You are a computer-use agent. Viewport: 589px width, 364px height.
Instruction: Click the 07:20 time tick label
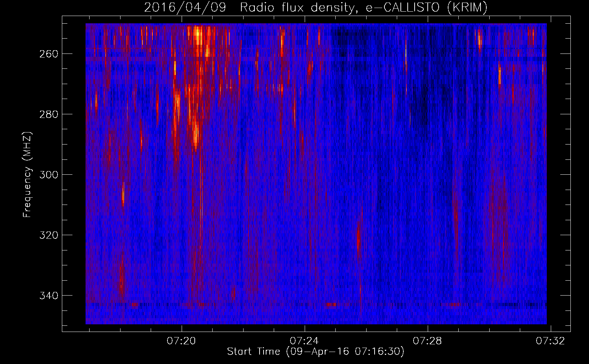tap(181, 341)
